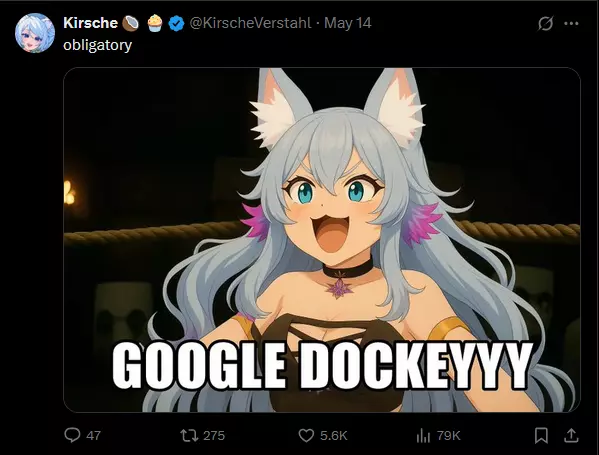Open the view analytics bar chart icon
Screen dimensions: 599x455
pyautogui.click(x=423, y=436)
